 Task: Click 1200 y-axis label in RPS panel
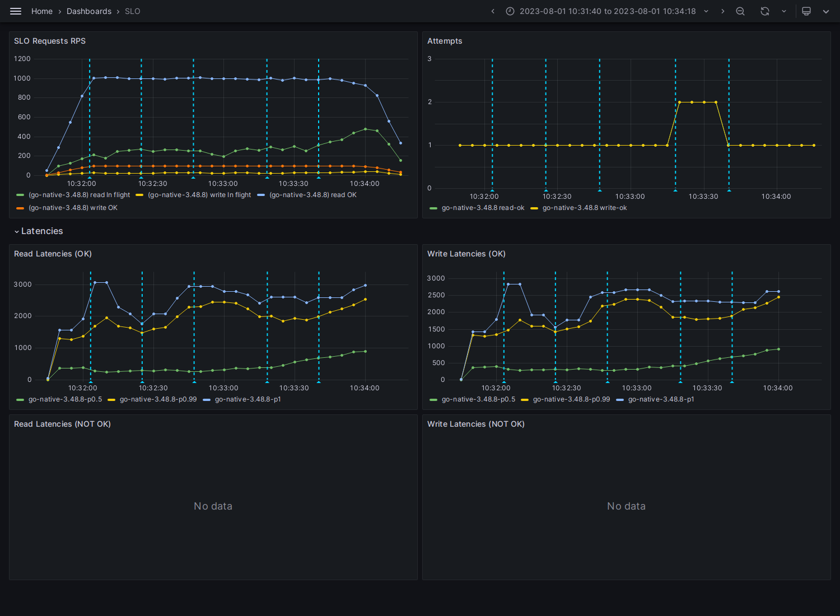coord(22,59)
